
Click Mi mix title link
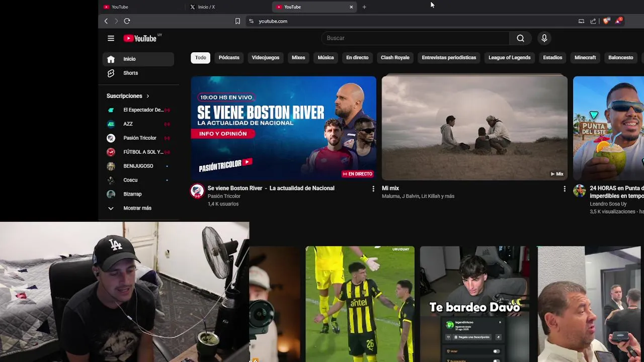tap(390, 188)
